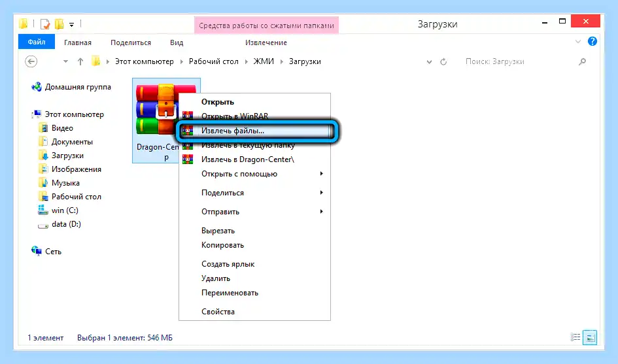This screenshot has width=618, height=364.
Task: Choose Извлечь в Dragon-Center\ entry
Action: (254, 159)
